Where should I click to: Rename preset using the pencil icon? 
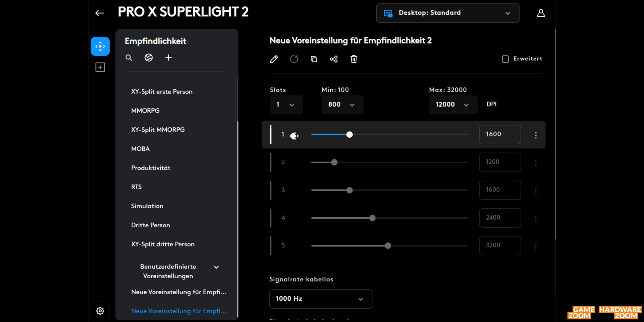274,59
